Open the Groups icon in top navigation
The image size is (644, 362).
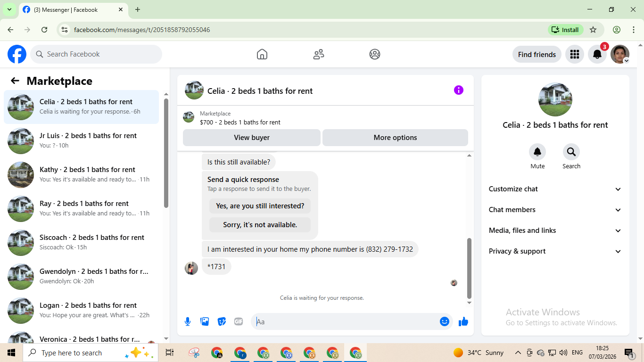point(375,54)
